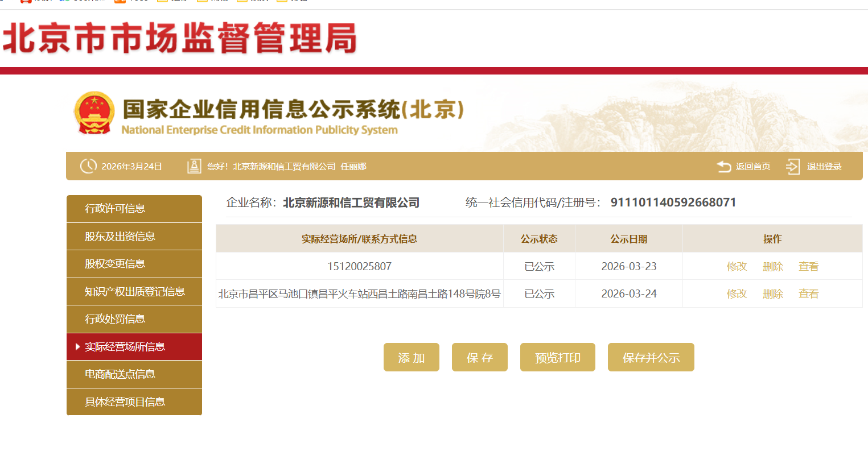Click the 保存并公示 button
868x455 pixels.
[x=651, y=357]
